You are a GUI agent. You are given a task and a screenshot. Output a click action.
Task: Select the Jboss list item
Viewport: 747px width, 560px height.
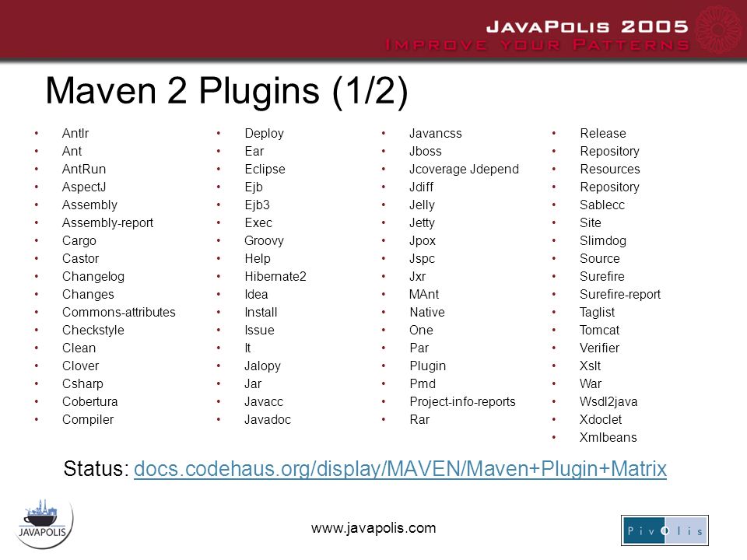point(426,152)
